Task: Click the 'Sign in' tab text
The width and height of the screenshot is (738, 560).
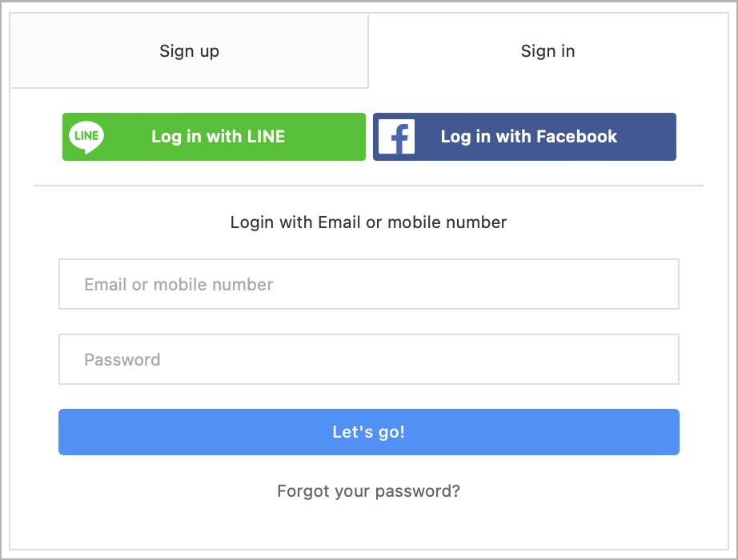Action: [x=547, y=51]
